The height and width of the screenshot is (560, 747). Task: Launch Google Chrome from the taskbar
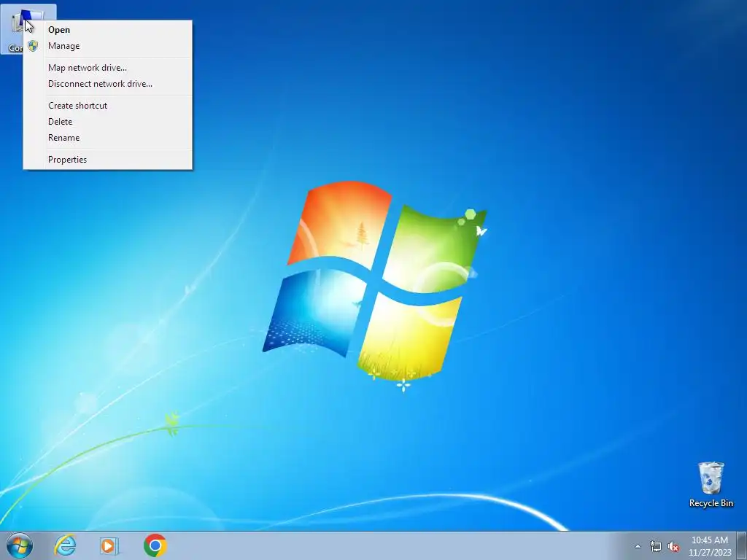pyautogui.click(x=155, y=545)
